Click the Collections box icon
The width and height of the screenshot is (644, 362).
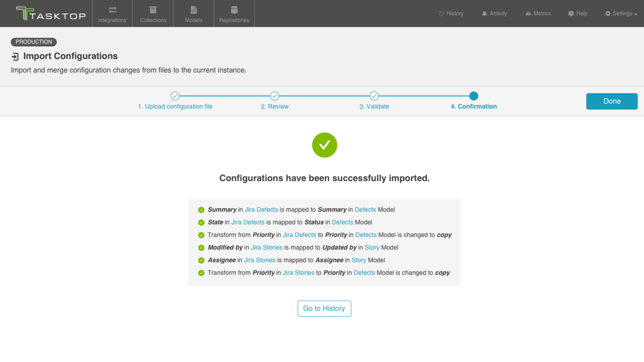tap(153, 10)
